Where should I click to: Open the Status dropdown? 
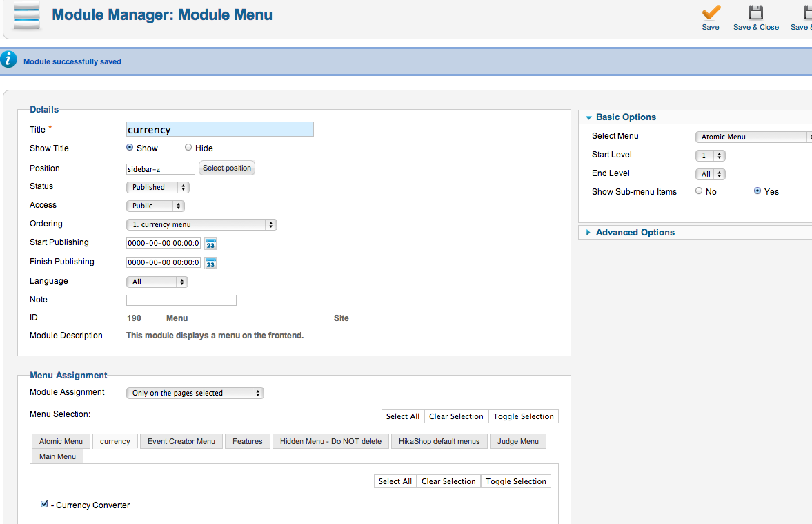[157, 187]
